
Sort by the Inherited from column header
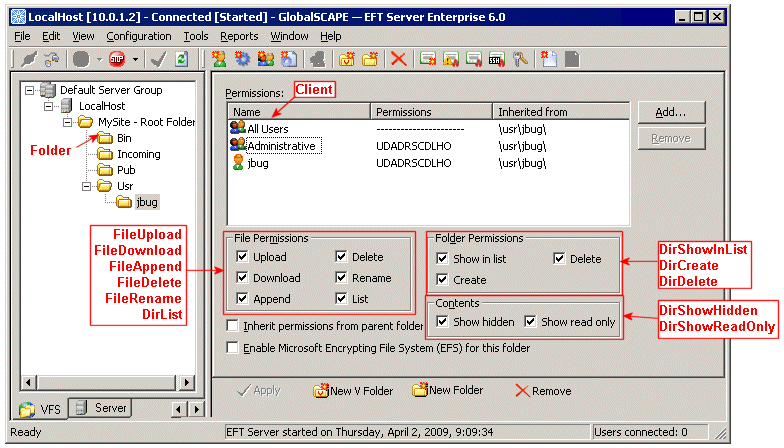point(560,112)
